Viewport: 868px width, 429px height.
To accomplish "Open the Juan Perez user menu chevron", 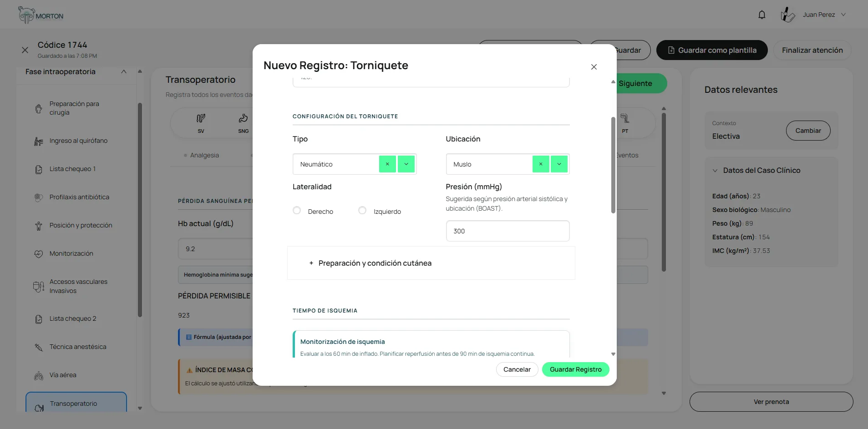I will 843,15.
